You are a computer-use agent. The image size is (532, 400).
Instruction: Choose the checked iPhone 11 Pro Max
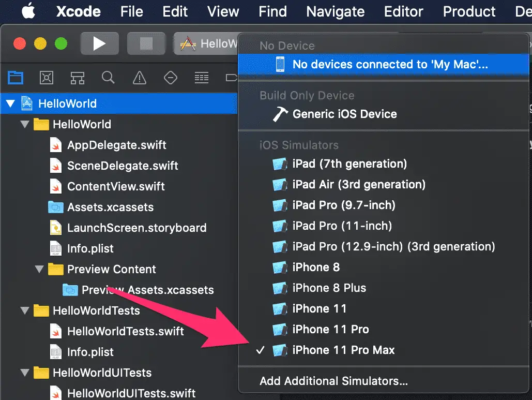click(384, 350)
